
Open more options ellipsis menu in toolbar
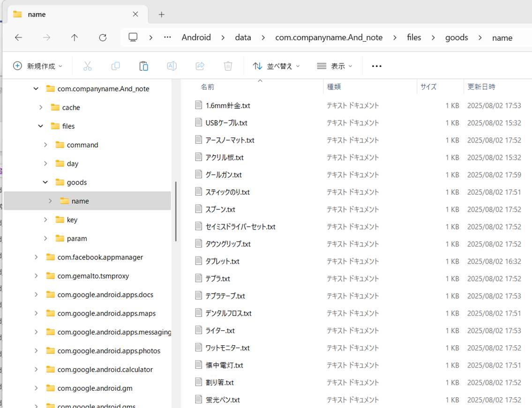[x=376, y=66]
